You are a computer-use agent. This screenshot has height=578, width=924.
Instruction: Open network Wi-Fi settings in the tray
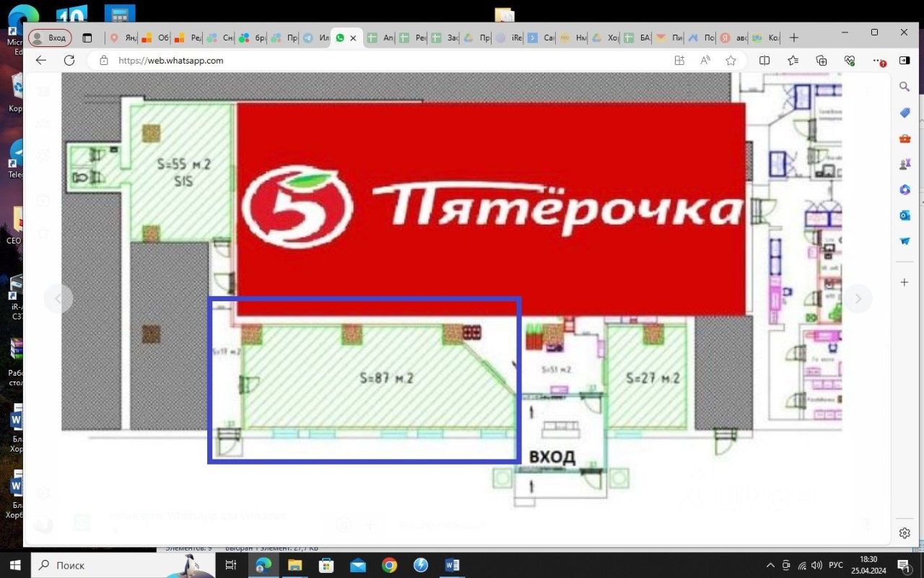click(x=802, y=565)
